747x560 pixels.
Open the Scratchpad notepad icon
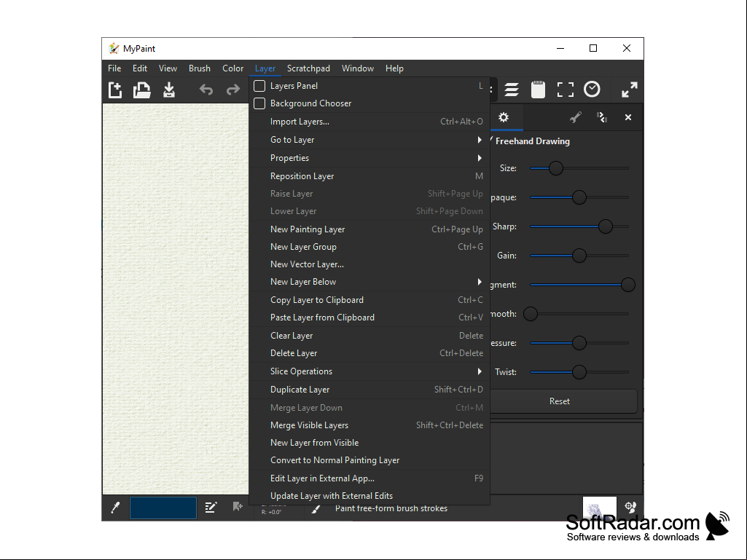[538, 90]
